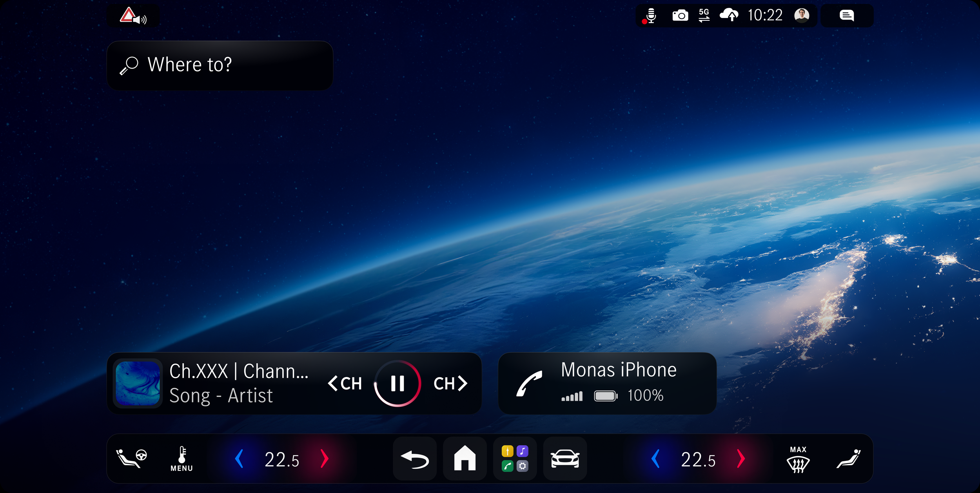
Task: Open vehicle settings via the car icon
Action: [564, 458]
